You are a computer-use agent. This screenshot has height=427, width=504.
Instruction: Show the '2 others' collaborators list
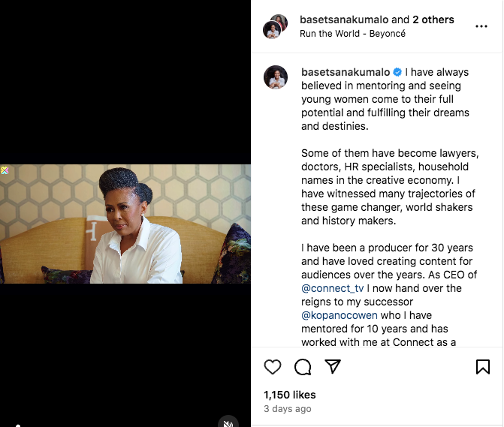pos(433,20)
